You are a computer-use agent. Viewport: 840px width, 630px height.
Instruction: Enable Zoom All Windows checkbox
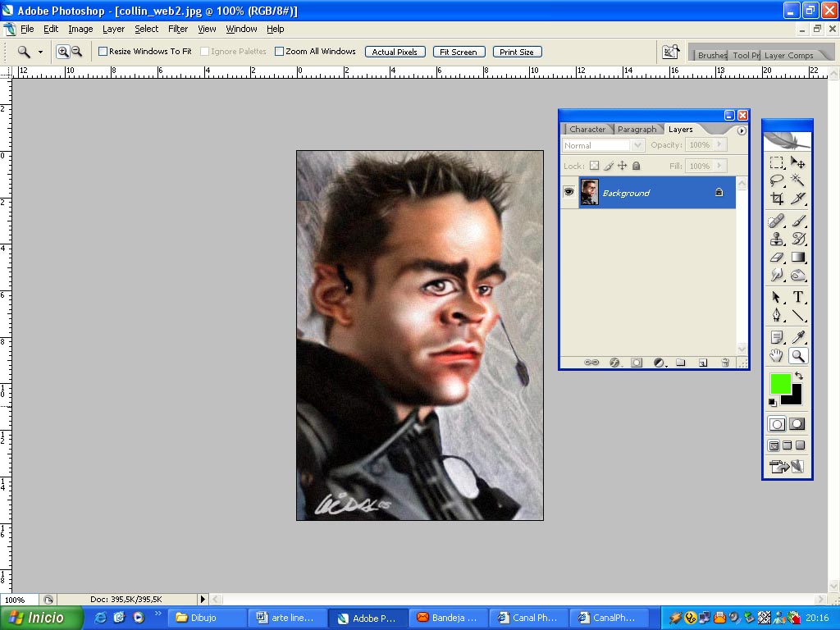(x=279, y=52)
